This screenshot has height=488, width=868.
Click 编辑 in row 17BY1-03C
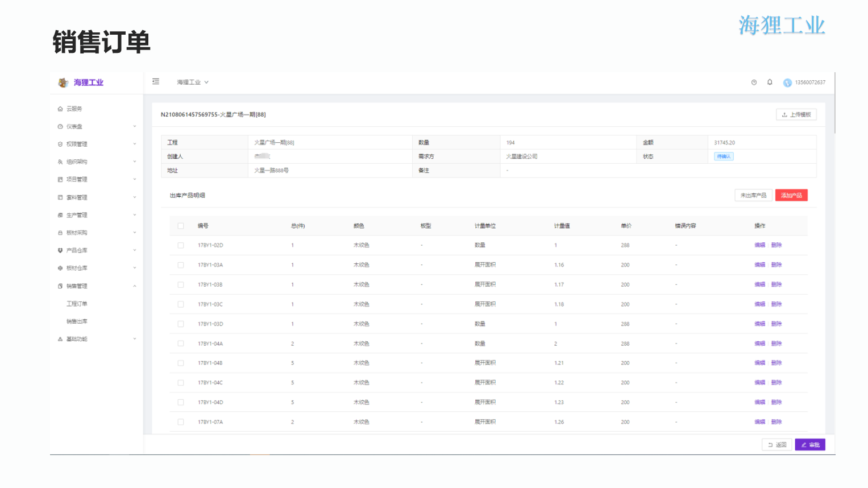[x=759, y=304]
